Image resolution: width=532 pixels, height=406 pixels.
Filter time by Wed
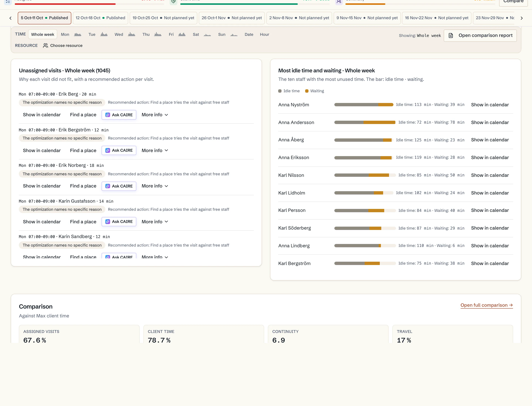point(119,35)
